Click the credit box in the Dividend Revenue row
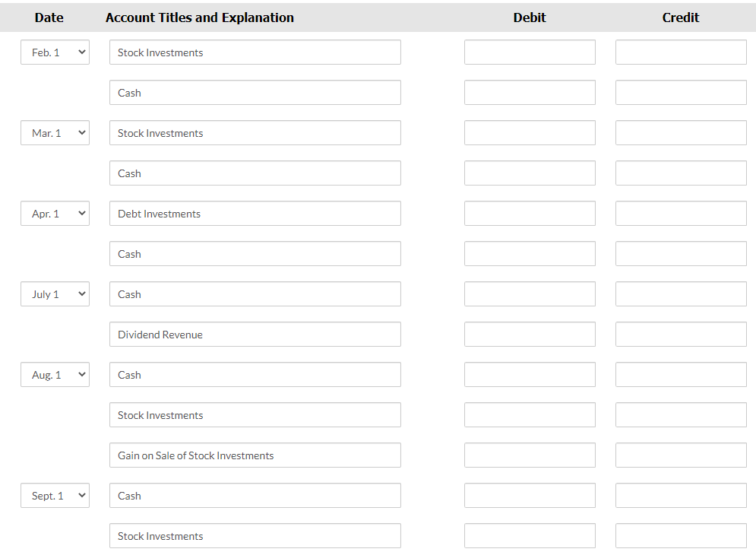 (x=681, y=335)
